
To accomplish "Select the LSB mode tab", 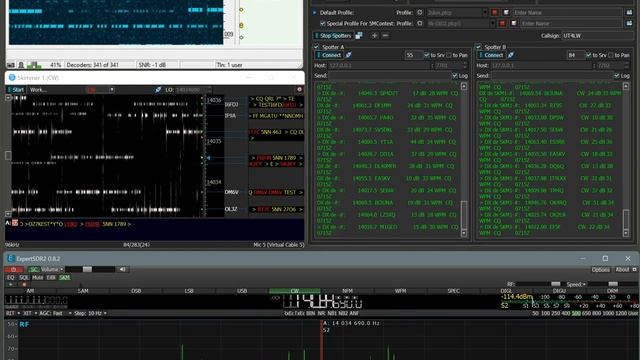I will coord(189,291).
